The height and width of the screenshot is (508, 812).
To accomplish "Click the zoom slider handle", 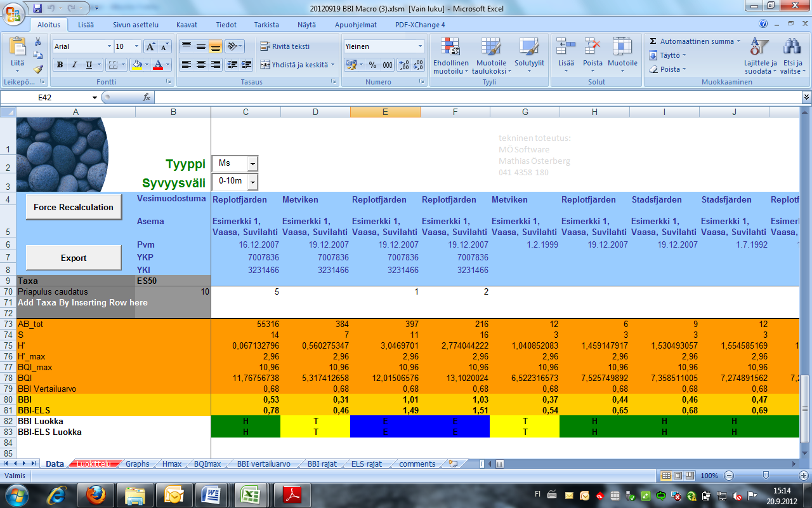I will (766, 476).
